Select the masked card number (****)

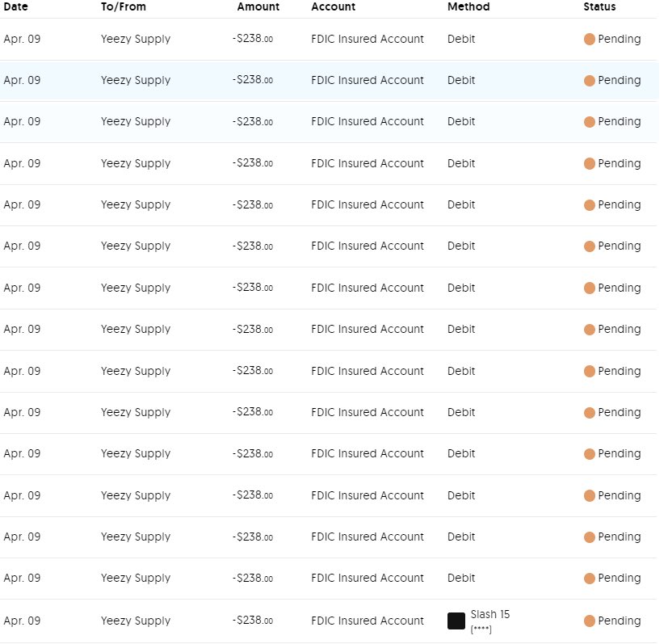coord(481,629)
